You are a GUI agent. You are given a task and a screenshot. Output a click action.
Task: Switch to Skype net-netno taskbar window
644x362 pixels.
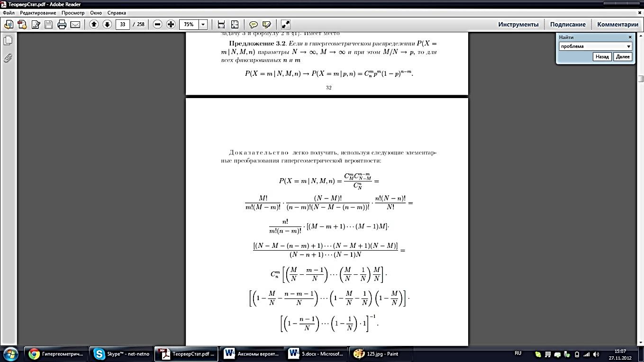click(x=121, y=353)
